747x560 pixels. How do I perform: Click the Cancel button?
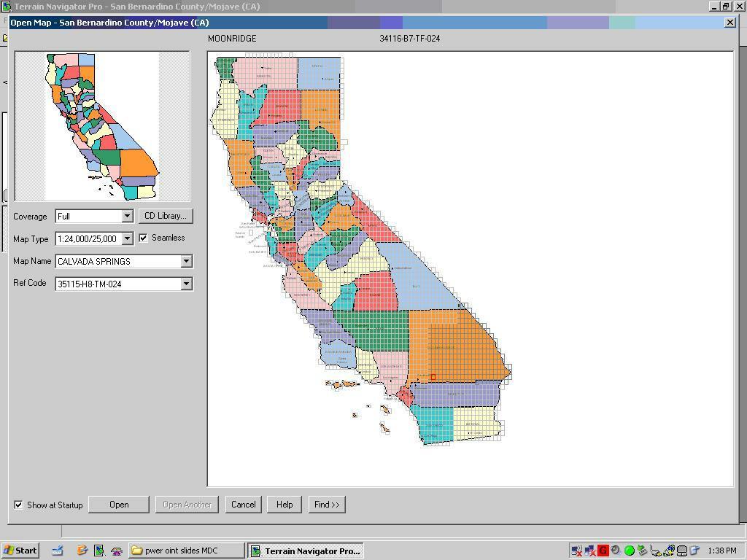[x=244, y=505]
